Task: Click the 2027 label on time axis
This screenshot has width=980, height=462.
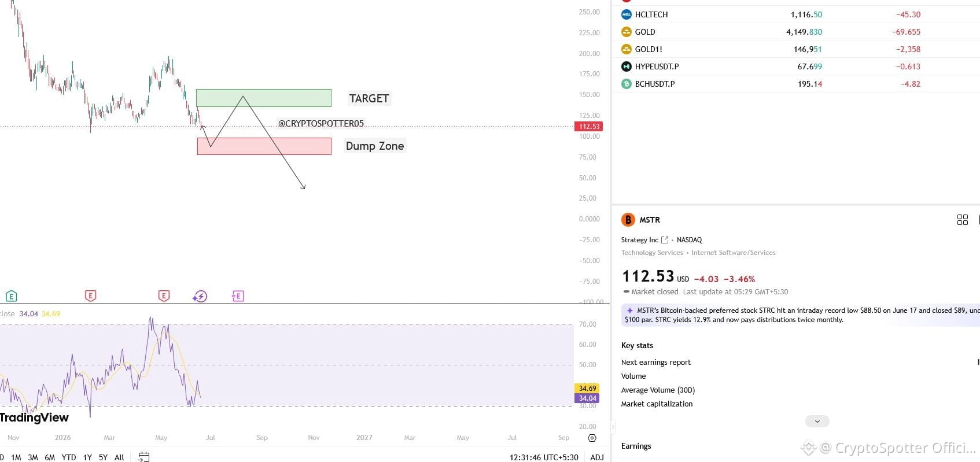Action: point(364,438)
